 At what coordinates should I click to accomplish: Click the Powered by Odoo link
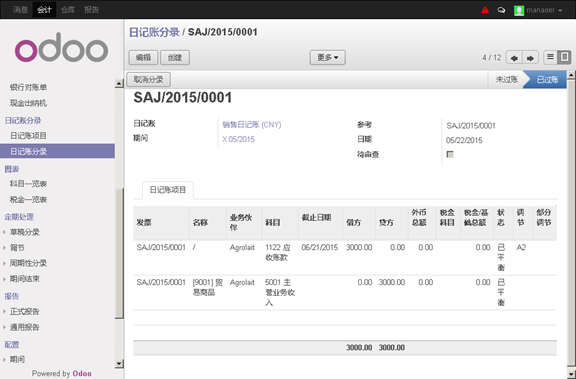point(61,373)
